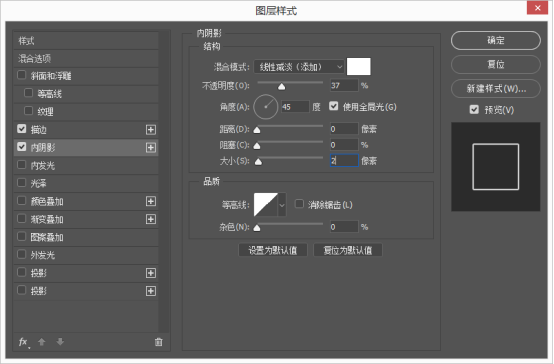Click the angle dial control
The image size is (554, 364).
tap(266, 107)
